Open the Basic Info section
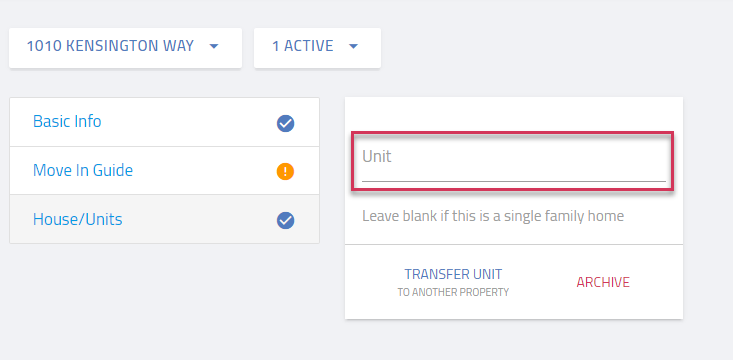 (x=165, y=122)
